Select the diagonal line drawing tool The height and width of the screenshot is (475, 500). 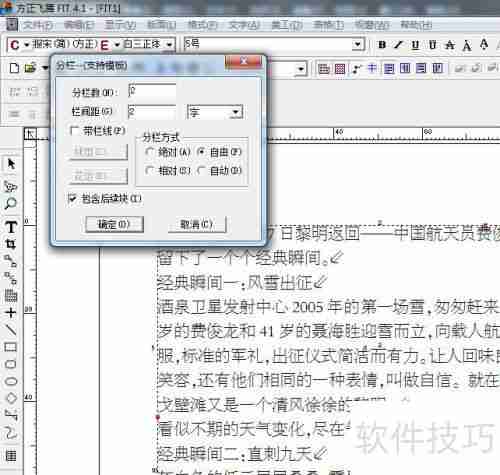tap(11, 330)
